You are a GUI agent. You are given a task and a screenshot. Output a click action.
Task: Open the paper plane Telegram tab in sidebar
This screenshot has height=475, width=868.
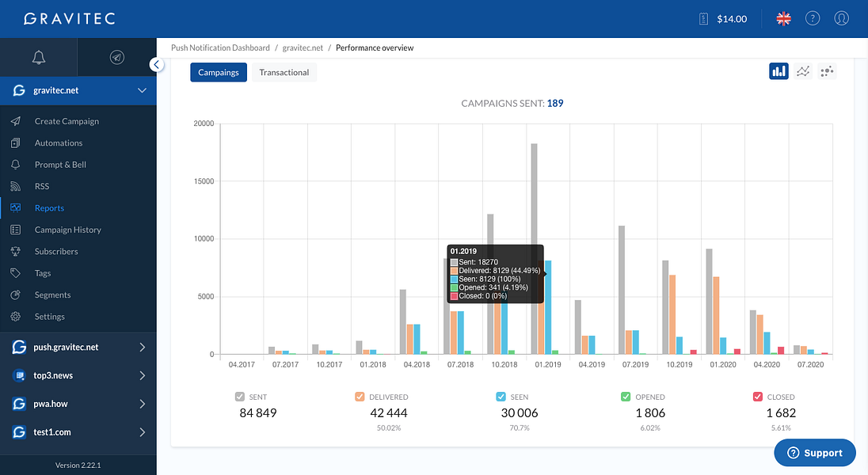(x=116, y=57)
